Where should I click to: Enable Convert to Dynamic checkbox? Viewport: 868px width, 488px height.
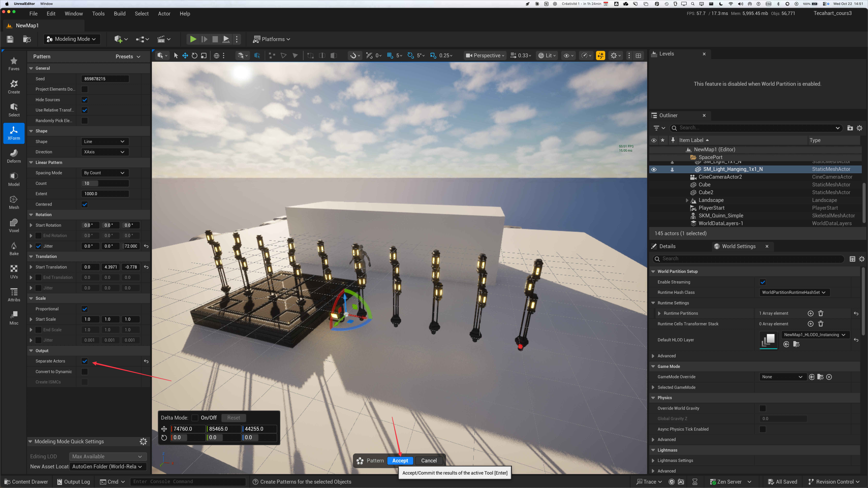[85, 371]
